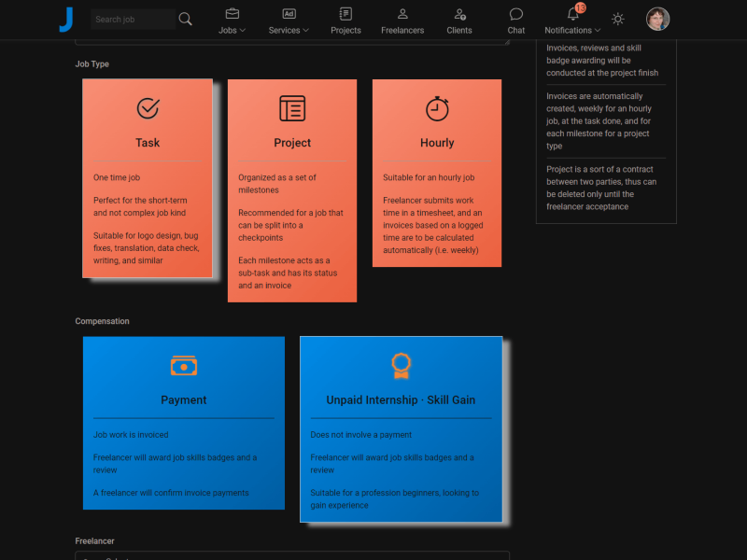
Task: Open the Projects page
Action: coord(345,21)
